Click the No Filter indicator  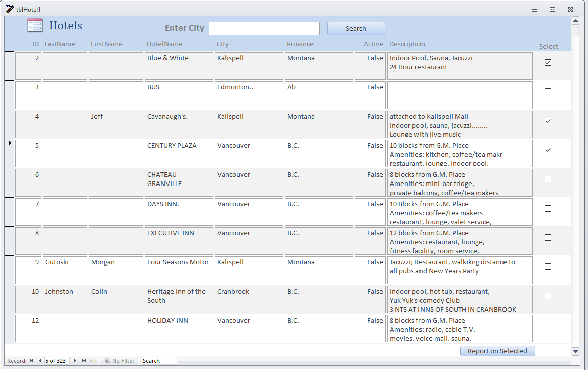tap(119, 360)
